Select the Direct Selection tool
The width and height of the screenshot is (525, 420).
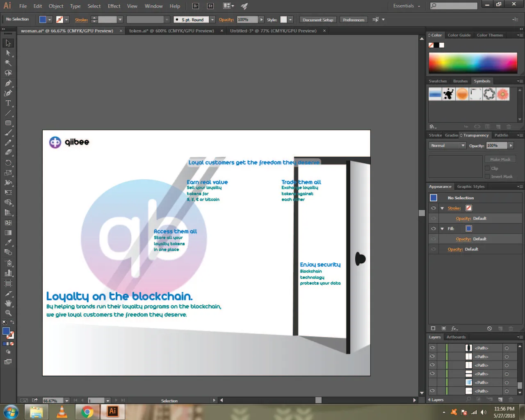(8, 53)
